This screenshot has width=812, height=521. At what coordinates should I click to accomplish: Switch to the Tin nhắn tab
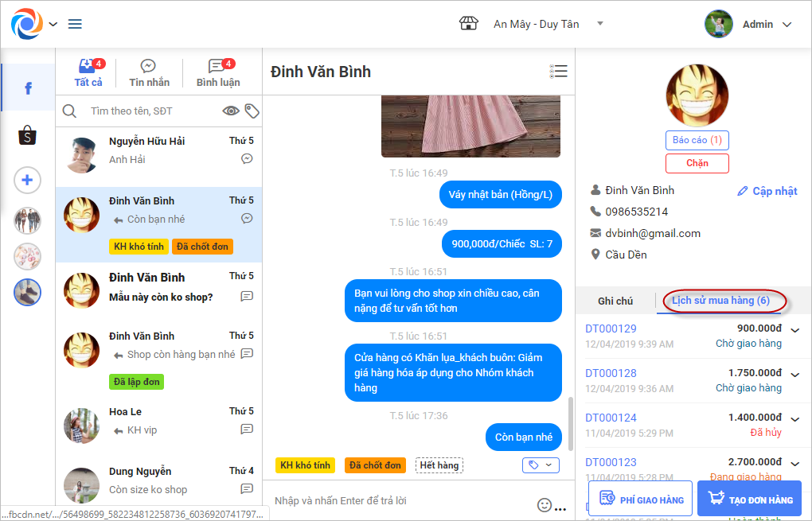(149, 73)
